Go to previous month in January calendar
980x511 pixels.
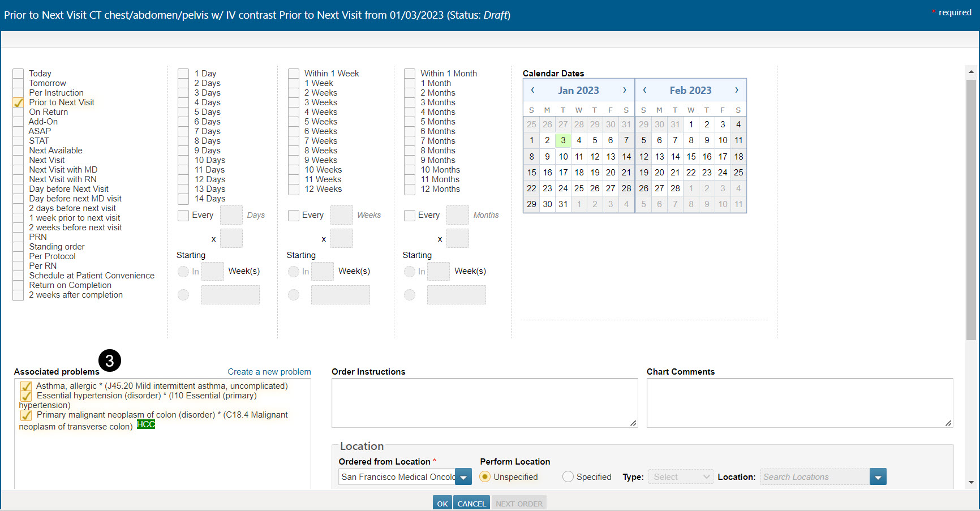click(532, 90)
